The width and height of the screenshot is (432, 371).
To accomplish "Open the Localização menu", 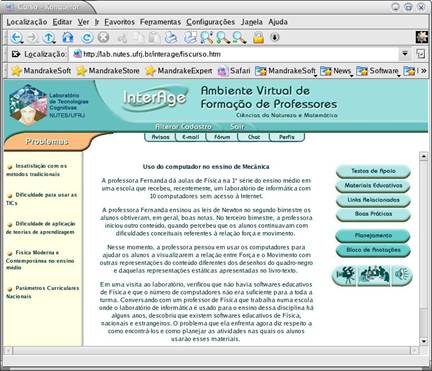I will click(27, 22).
